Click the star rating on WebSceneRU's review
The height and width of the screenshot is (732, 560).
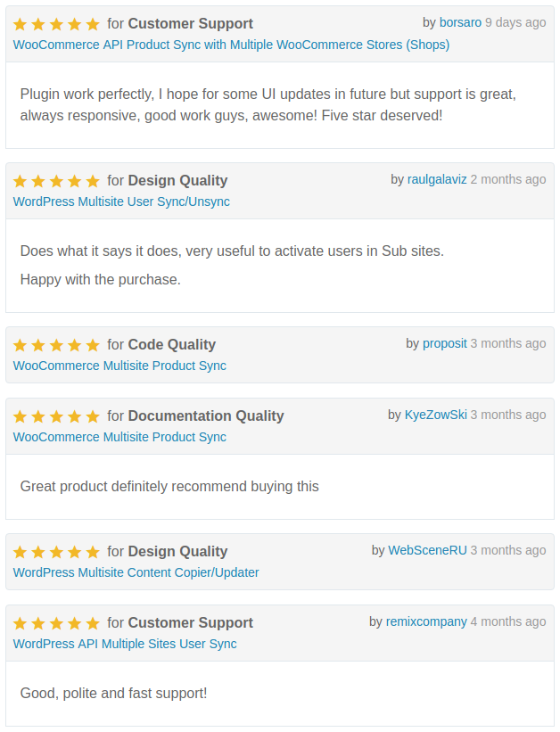coord(56,552)
